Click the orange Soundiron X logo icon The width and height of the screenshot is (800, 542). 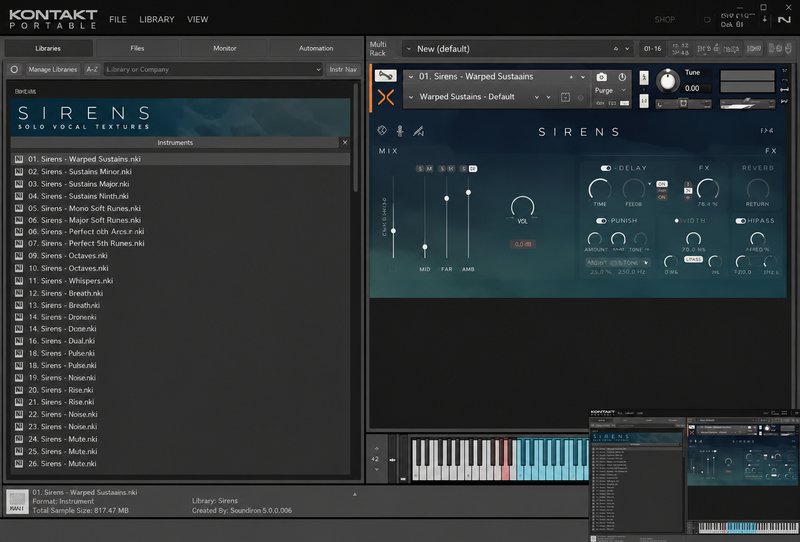[x=386, y=97]
